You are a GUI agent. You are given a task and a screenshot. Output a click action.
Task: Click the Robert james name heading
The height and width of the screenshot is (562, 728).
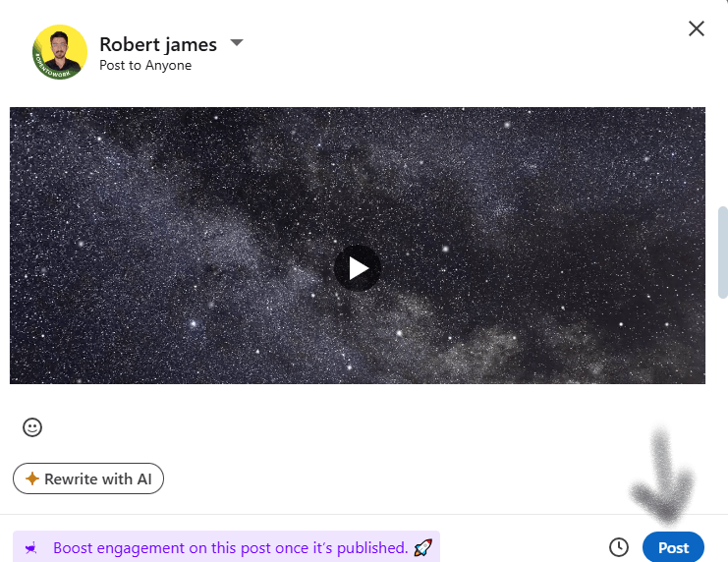coord(158,44)
